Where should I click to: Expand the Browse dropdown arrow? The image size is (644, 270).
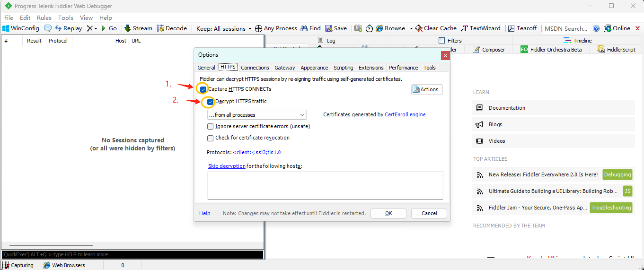click(411, 28)
